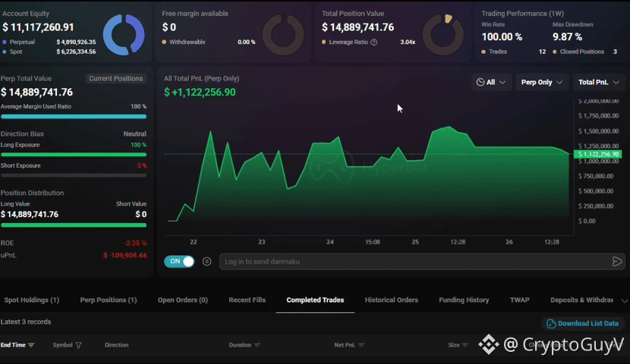Click the send danmaku arrow icon
The height and width of the screenshot is (364, 630).
click(617, 262)
